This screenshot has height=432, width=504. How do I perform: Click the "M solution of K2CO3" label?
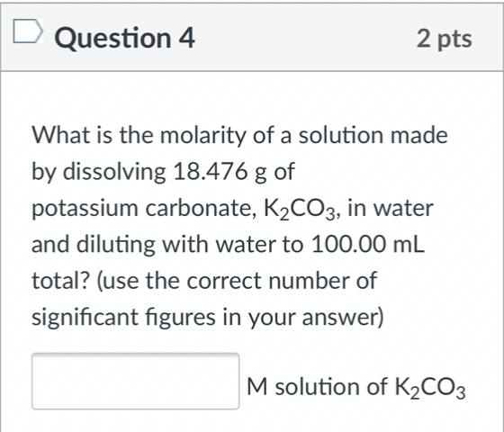(x=356, y=387)
